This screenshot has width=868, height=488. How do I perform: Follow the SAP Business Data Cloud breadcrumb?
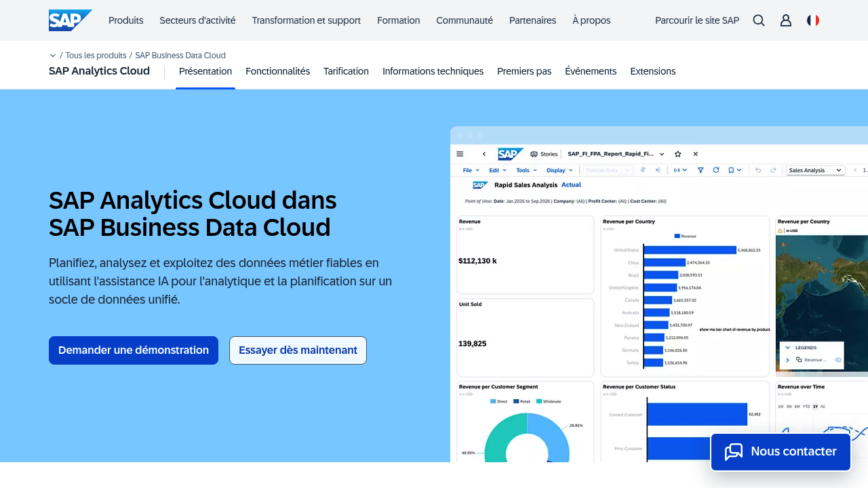(x=180, y=56)
